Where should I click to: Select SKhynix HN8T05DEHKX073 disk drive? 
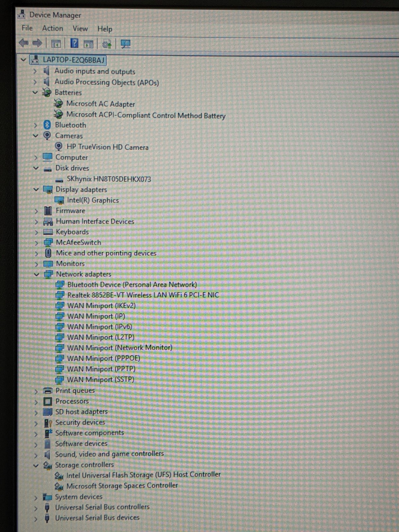tap(109, 179)
